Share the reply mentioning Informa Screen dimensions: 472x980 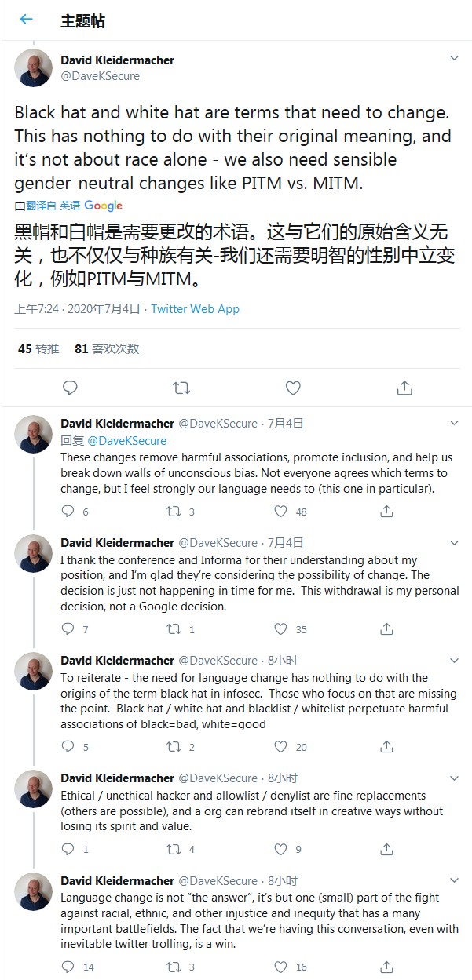[x=386, y=629]
